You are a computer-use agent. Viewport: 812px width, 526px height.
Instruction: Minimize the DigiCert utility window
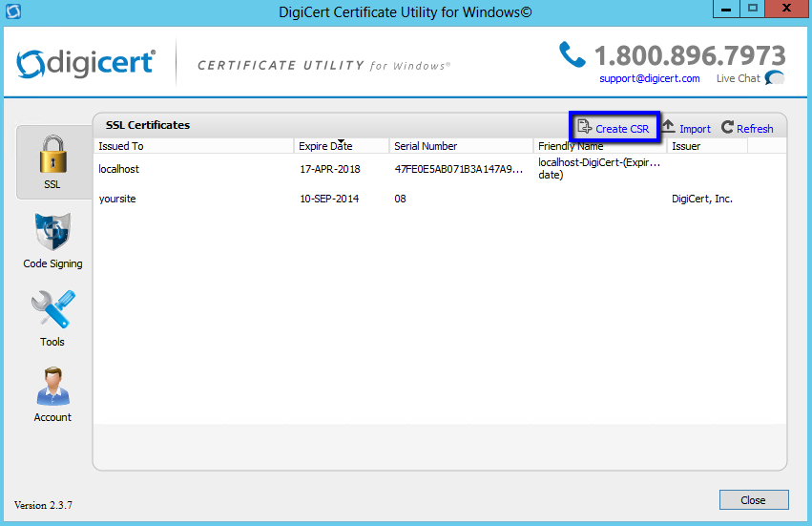click(726, 9)
